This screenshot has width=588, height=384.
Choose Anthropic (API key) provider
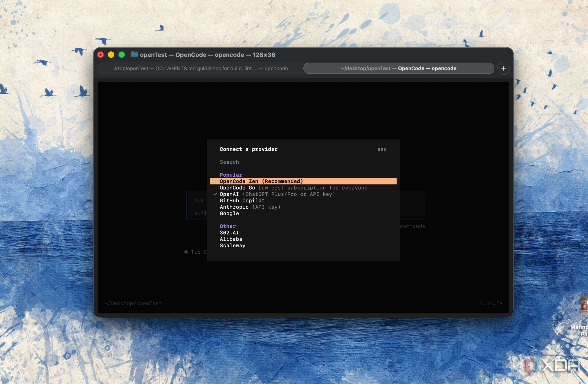(303, 207)
